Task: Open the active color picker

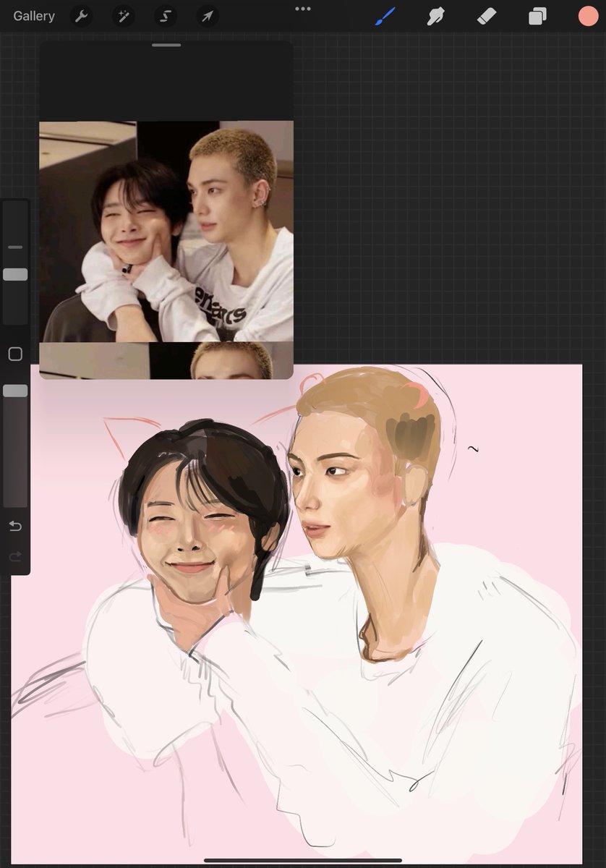Action: (587, 15)
